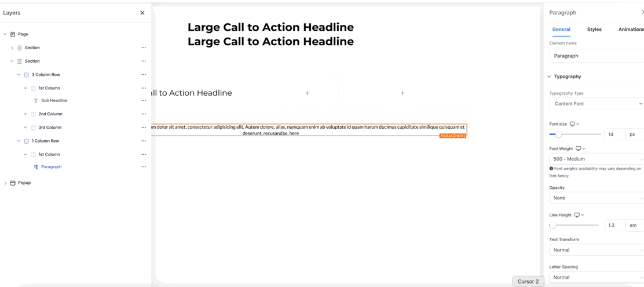Collapse the Typography section
The height and width of the screenshot is (287, 644).
[x=549, y=77]
